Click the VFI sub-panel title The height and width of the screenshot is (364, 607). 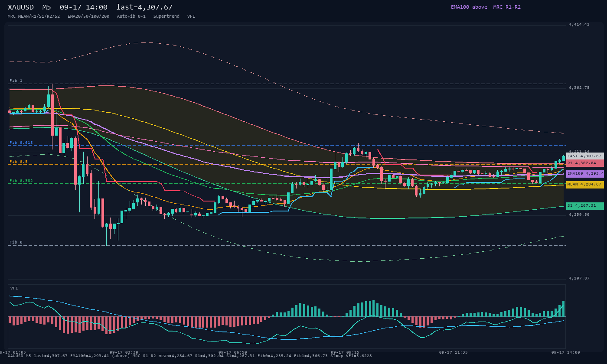pyautogui.click(x=14, y=288)
